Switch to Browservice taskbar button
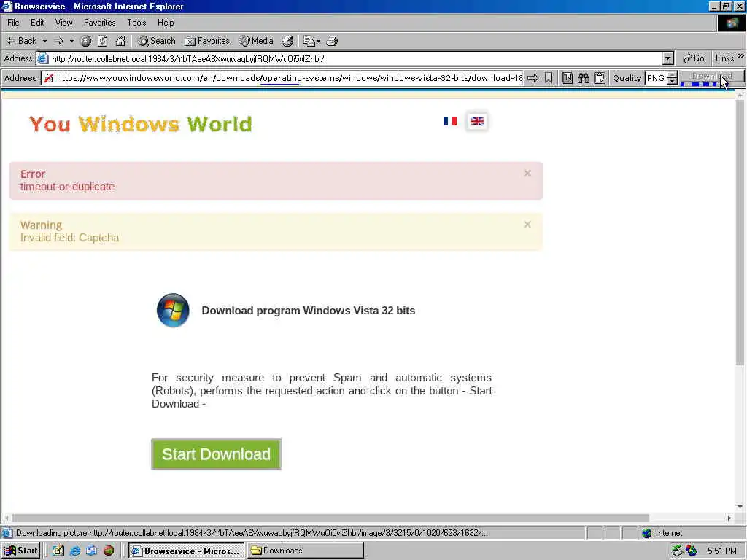The width and height of the screenshot is (747, 560). click(x=186, y=551)
